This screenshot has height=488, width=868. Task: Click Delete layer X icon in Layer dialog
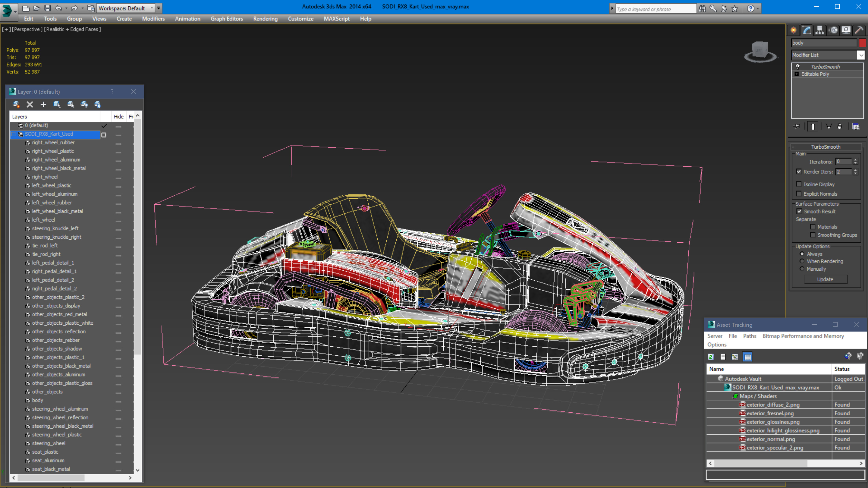click(30, 105)
